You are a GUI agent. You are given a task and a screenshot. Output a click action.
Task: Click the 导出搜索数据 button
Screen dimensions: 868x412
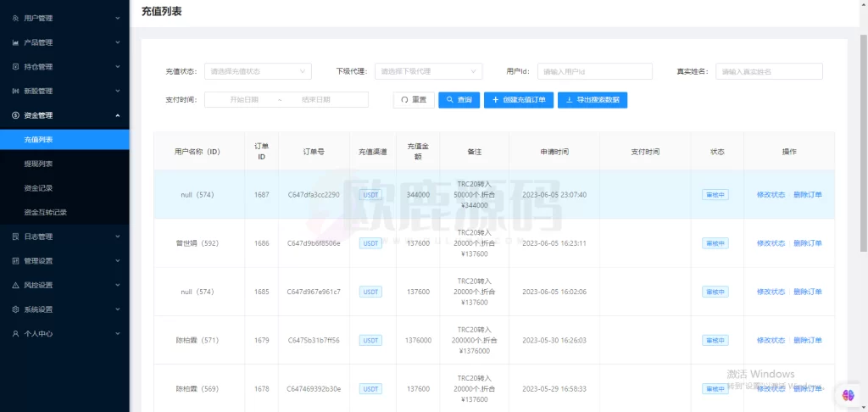(593, 100)
